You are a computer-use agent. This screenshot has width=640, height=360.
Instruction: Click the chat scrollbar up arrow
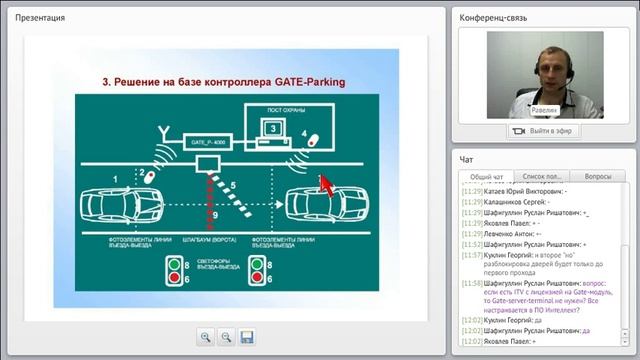click(624, 334)
